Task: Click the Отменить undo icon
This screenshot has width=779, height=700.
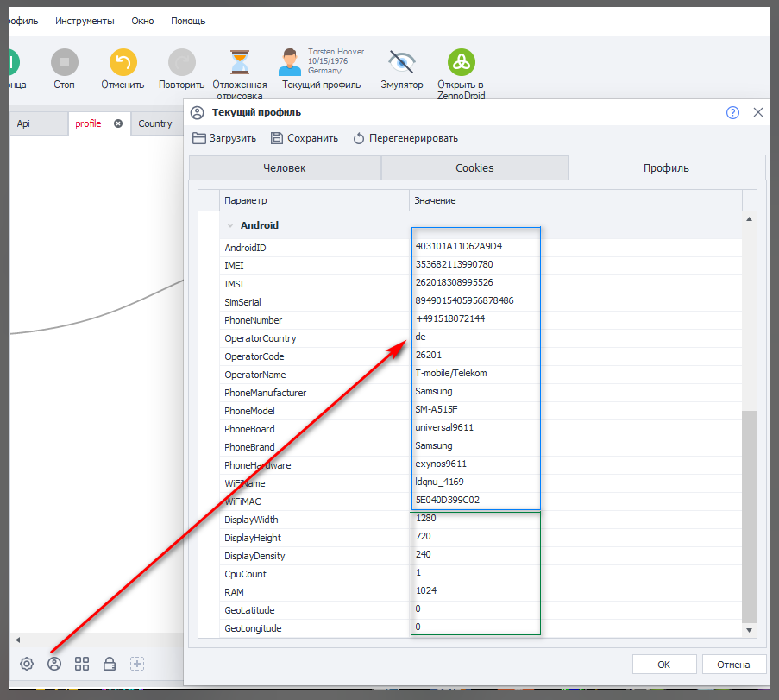Action: pyautogui.click(x=123, y=62)
